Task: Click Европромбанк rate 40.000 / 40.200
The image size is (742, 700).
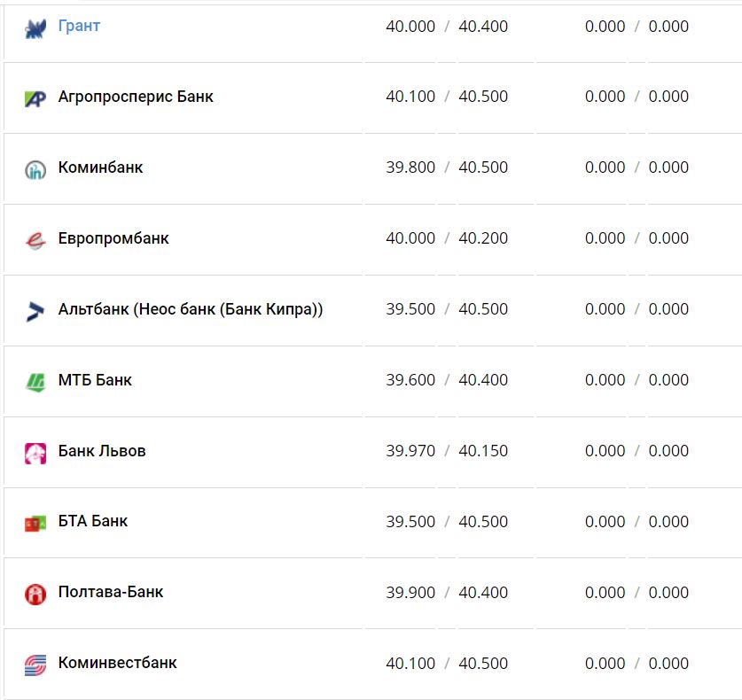Action: [x=447, y=238]
